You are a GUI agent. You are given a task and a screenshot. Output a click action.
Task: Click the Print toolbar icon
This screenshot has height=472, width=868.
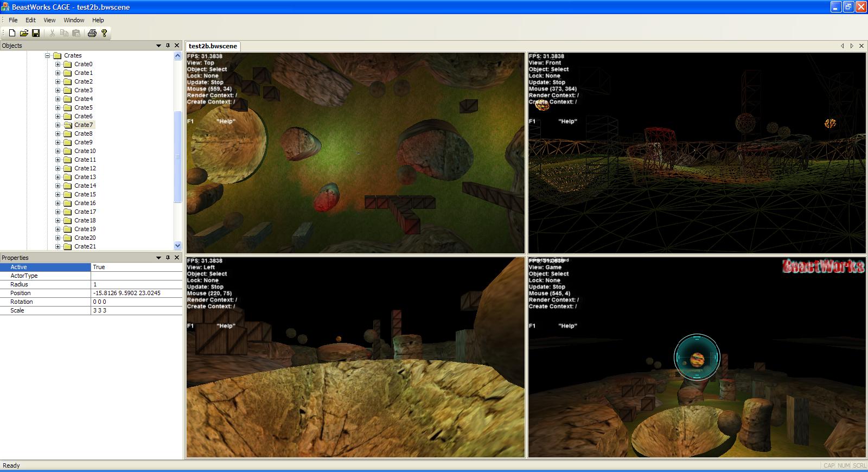tap(92, 33)
